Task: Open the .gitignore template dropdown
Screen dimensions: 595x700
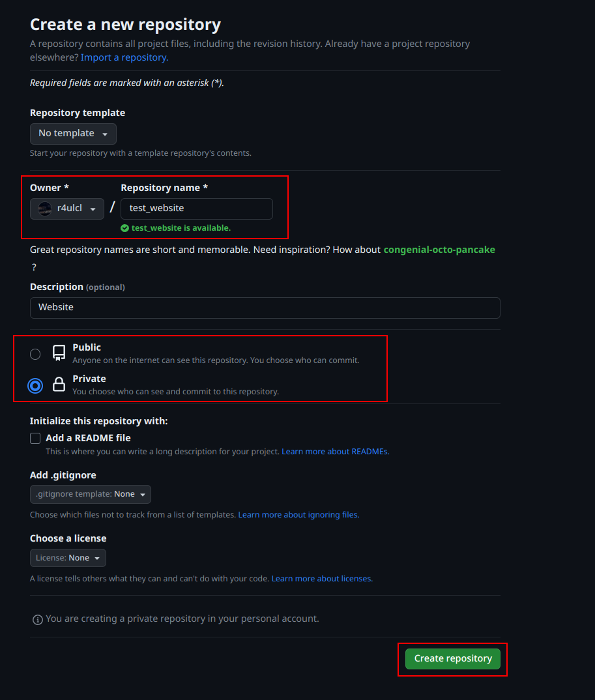Action: (90, 494)
